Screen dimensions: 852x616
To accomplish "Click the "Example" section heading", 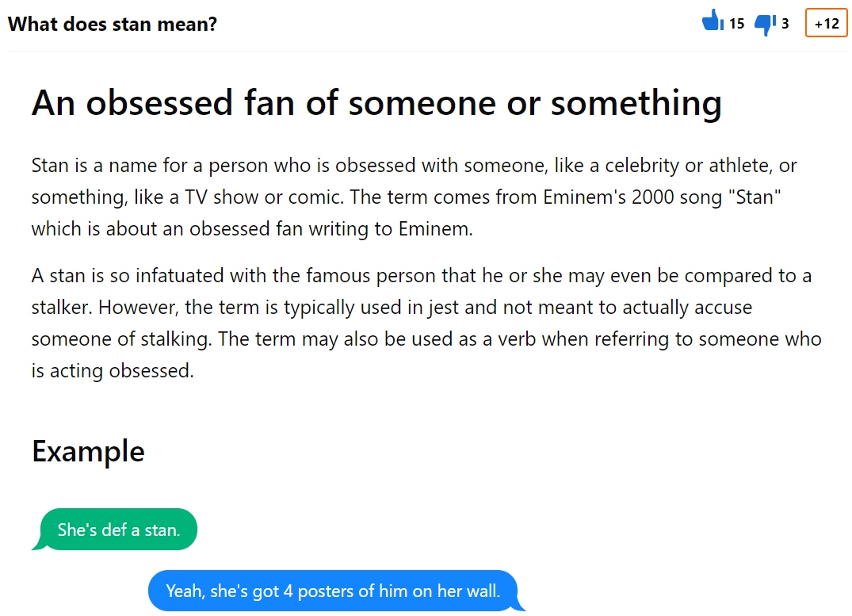I will click(88, 451).
